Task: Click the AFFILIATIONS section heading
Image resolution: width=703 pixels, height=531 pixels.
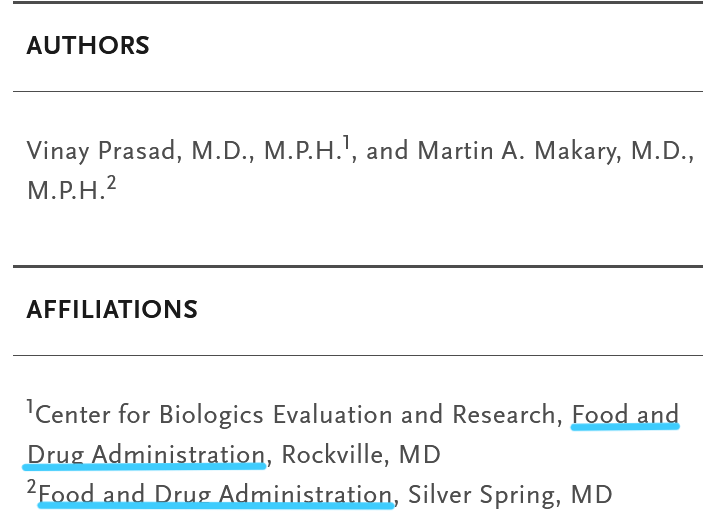Action: coord(112,309)
